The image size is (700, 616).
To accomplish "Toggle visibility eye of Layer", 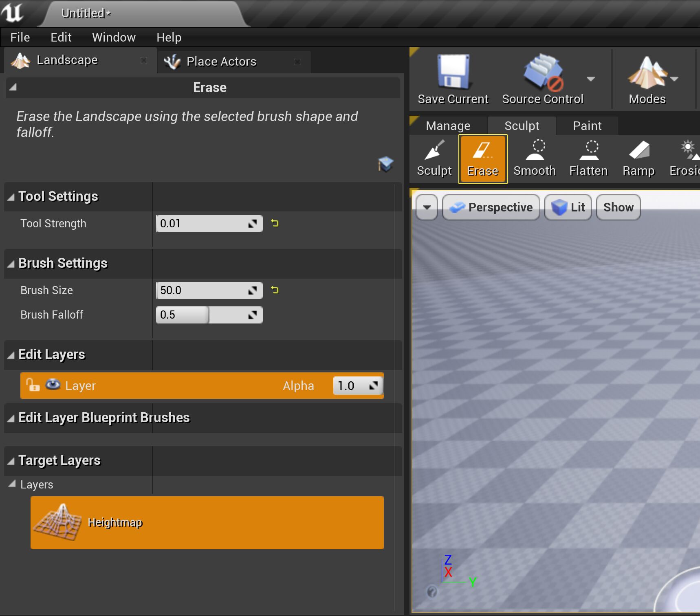I will 53,385.
